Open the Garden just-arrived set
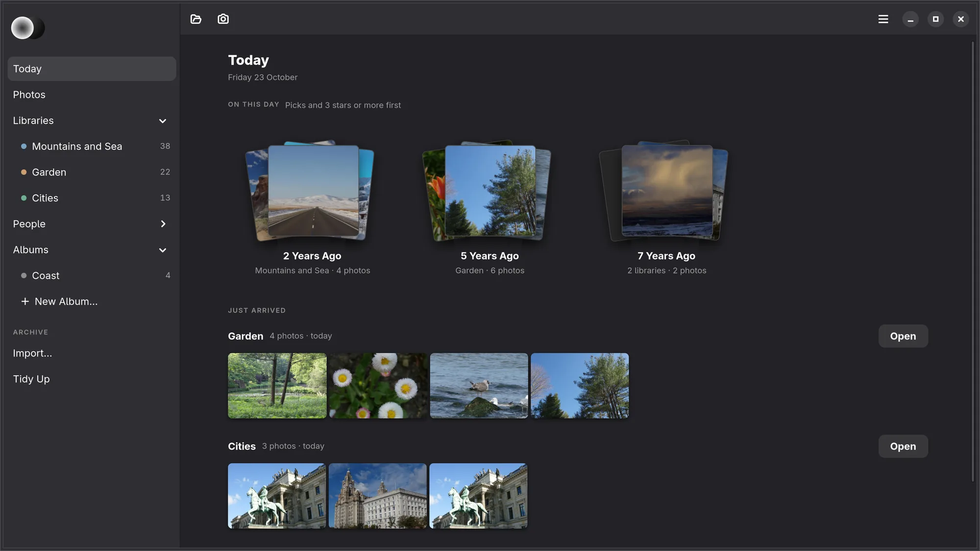Screen dimensions: 980x551 pyautogui.click(x=903, y=336)
